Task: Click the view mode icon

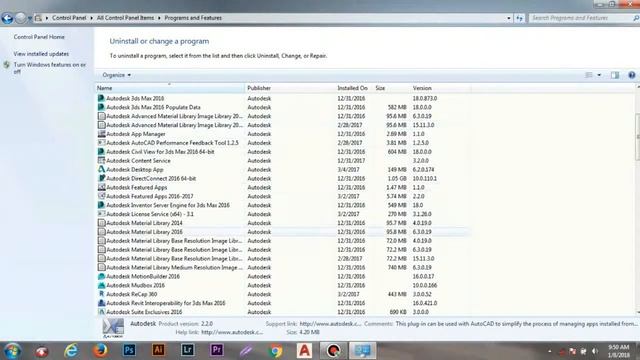Action: tap(589, 75)
